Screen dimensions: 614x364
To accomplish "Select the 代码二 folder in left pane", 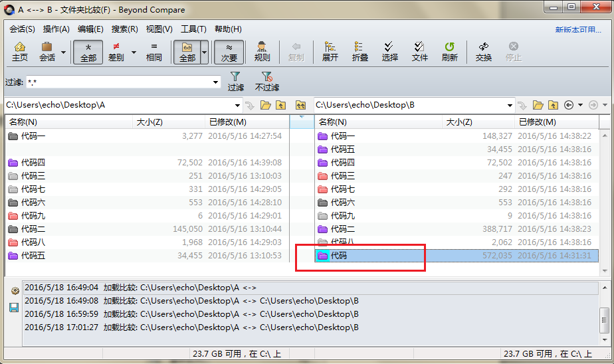I will (x=148, y=229).
